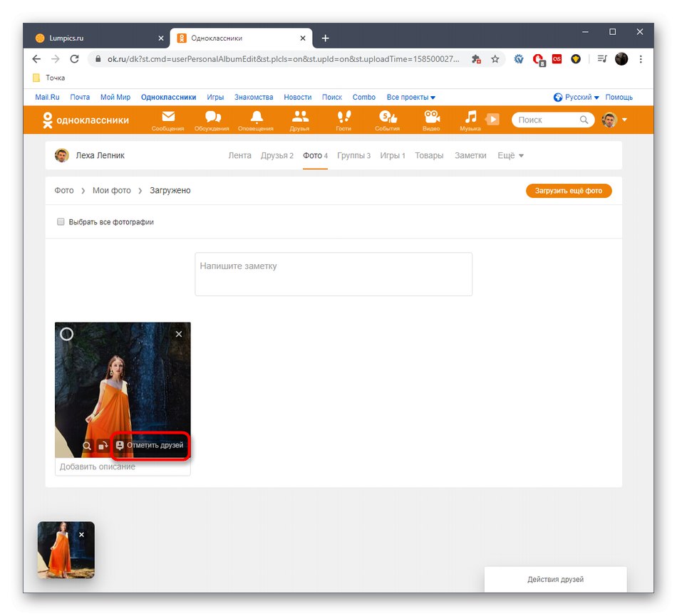Click the Мои фото breadcrumb
The width and height of the screenshot is (677, 616).
click(x=111, y=191)
